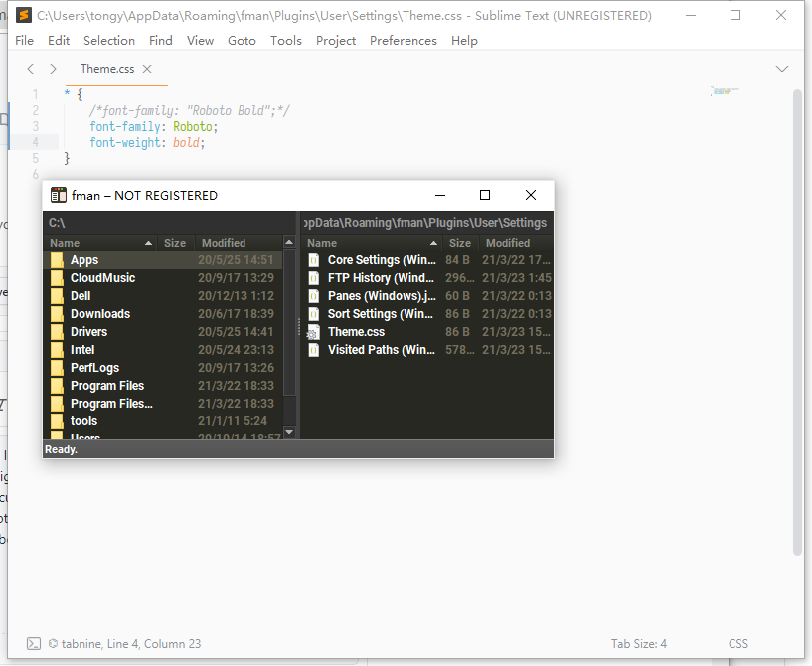The width and height of the screenshot is (812, 666).
Task: Click the Intel folder icon
Action: [x=57, y=350]
